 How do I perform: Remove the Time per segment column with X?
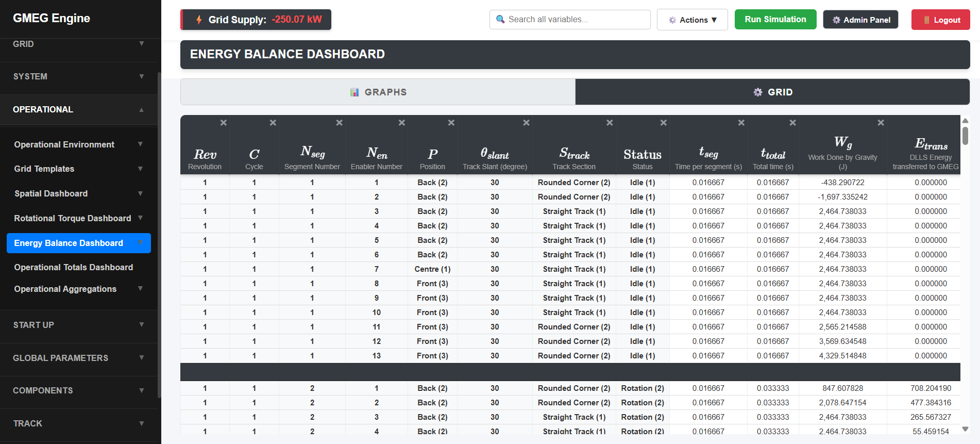(741, 123)
